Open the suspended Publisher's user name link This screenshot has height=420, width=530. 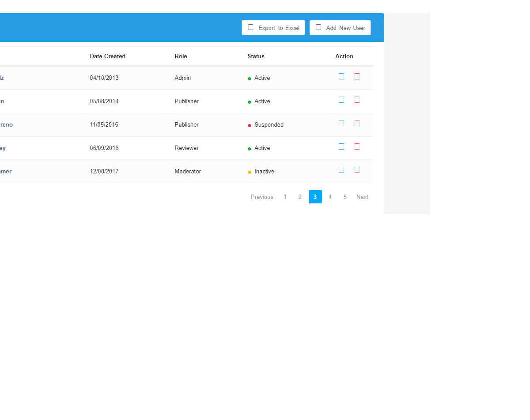(x=6, y=125)
